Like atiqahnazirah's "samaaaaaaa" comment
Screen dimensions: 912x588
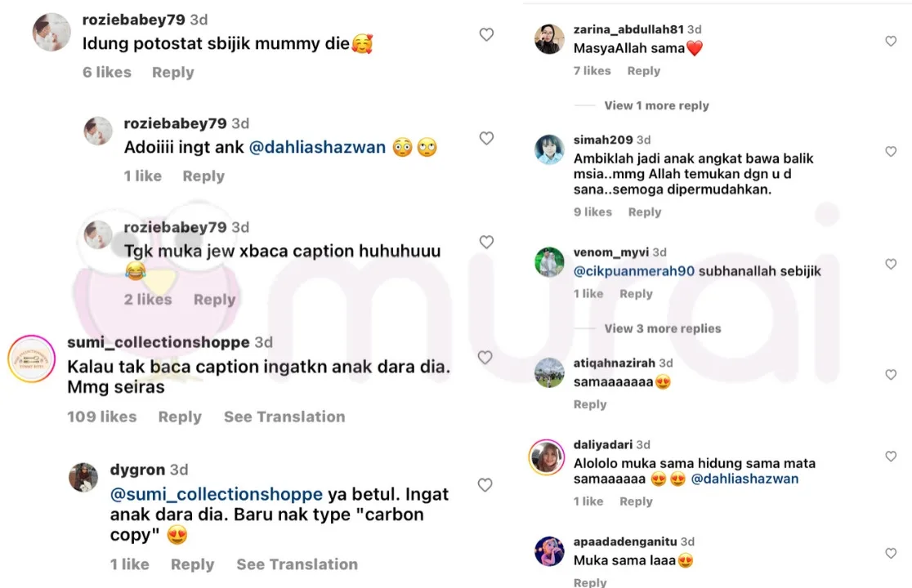click(x=891, y=375)
